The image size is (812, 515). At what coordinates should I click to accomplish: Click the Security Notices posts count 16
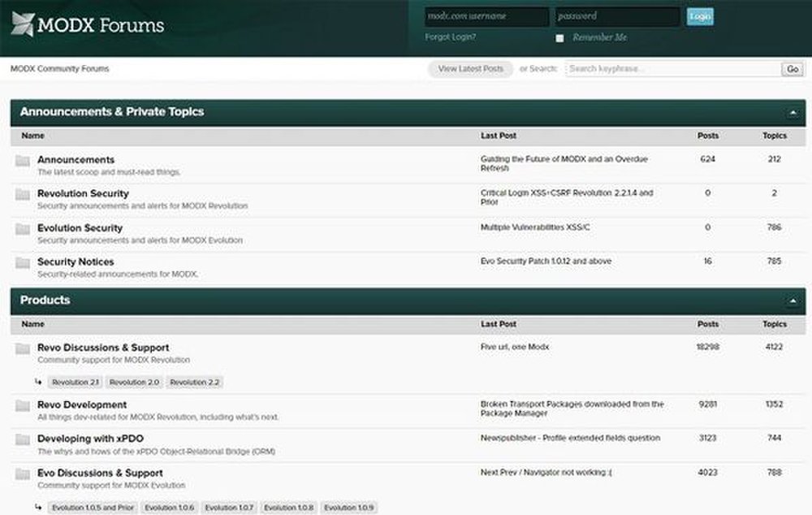point(707,261)
